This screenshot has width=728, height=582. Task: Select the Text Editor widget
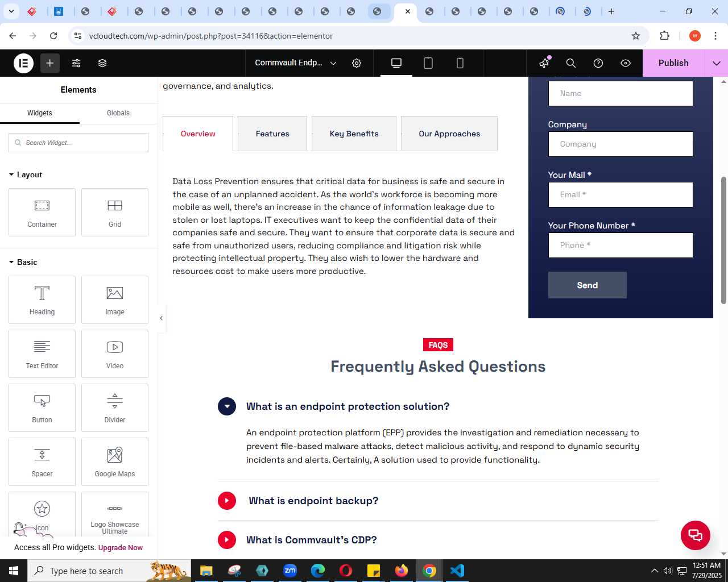coord(42,354)
